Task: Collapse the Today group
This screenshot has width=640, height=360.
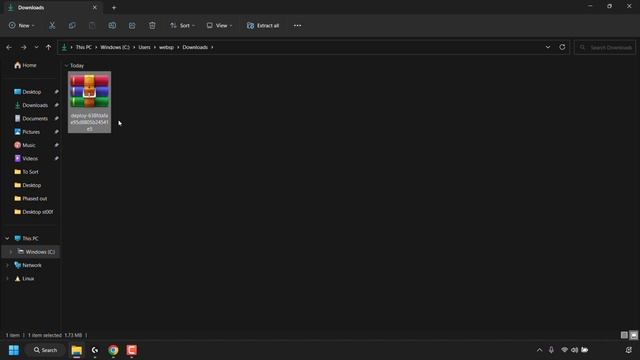Action: pos(67,65)
